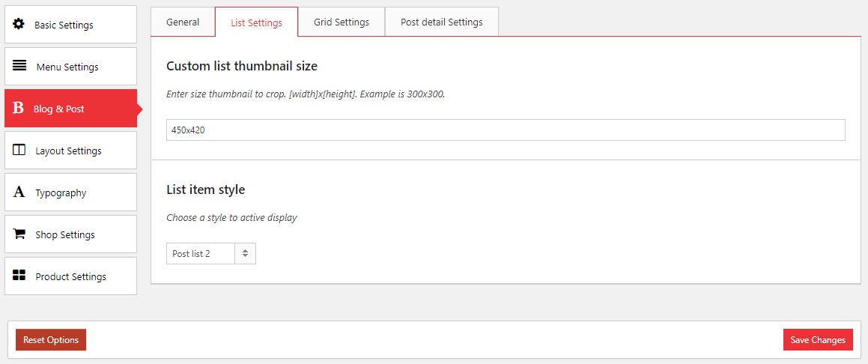The height and width of the screenshot is (364, 868).
Task: Click the bold B icon for Blog & Post
Action: pos(18,109)
